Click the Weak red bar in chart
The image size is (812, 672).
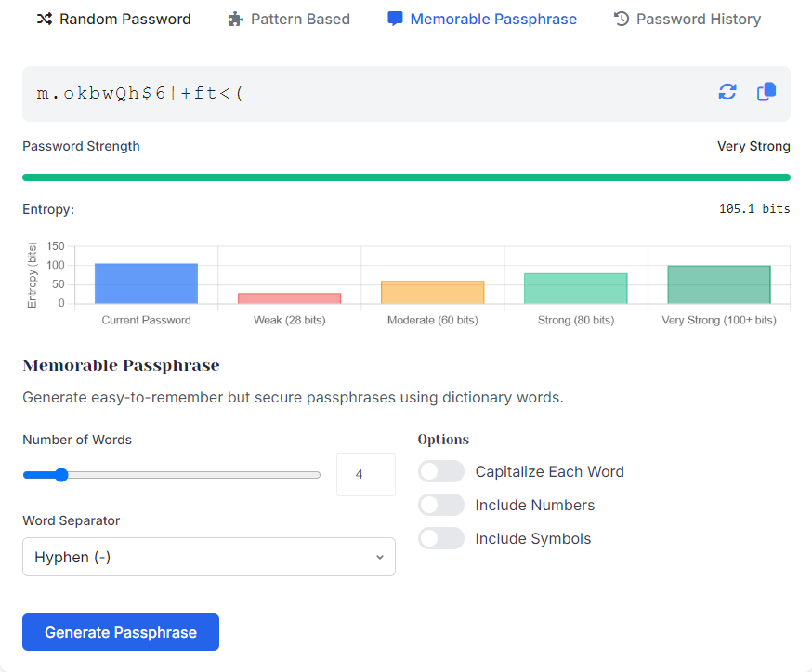coord(290,298)
